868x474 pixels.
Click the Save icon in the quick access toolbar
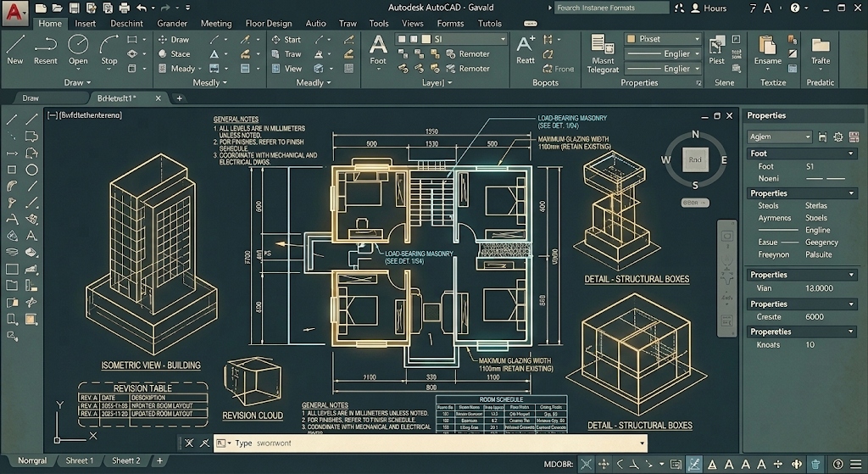[x=75, y=8]
